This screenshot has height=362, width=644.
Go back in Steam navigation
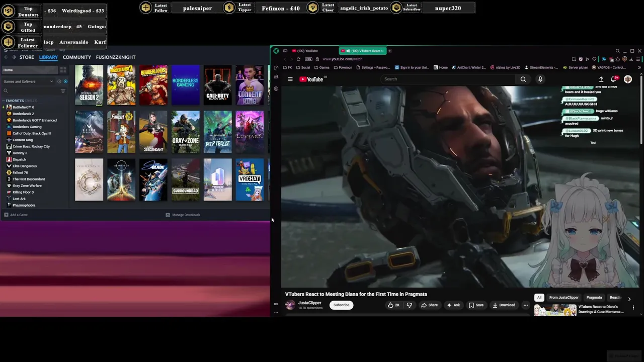coord(6,57)
